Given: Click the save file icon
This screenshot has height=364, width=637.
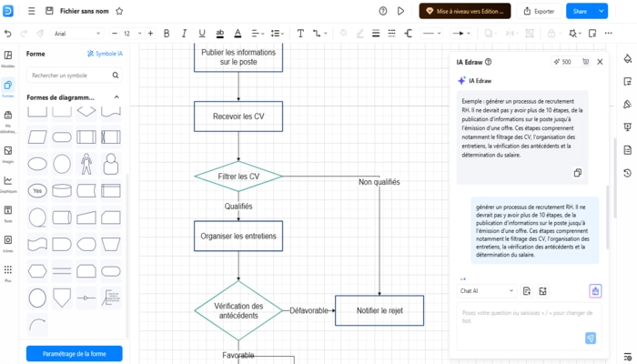Looking at the screenshot, I should coord(49,11).
